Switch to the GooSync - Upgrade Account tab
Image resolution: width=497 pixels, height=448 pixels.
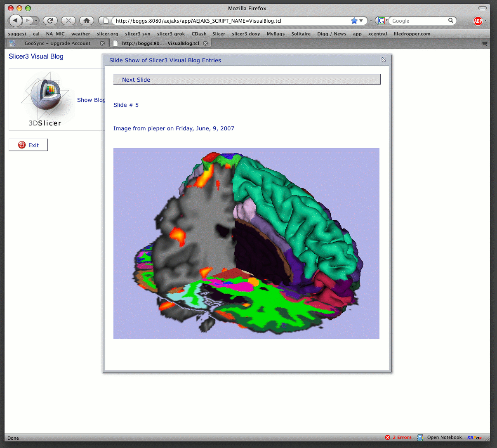(57, 43)
